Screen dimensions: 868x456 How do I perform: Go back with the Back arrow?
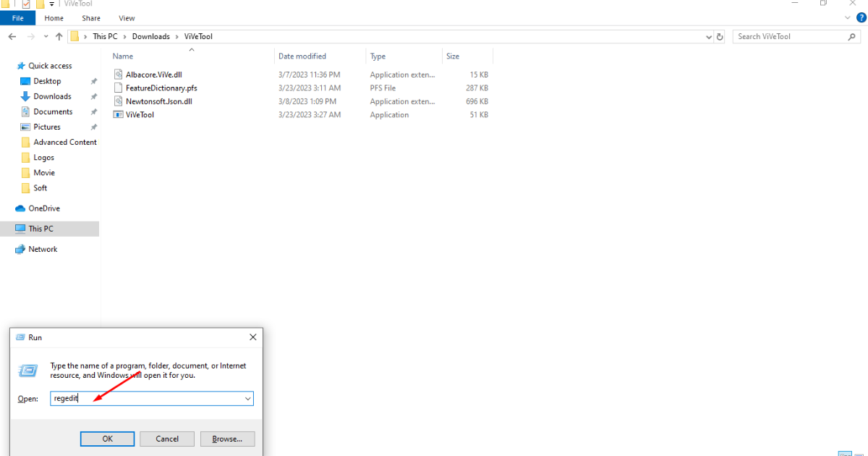tap(12, 36)
